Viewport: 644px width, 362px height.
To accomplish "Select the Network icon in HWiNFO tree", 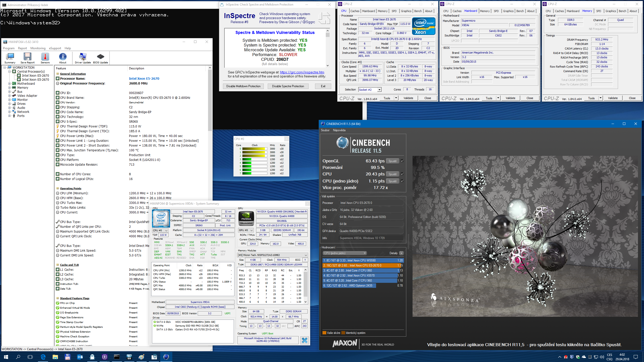I will (14, 112).
